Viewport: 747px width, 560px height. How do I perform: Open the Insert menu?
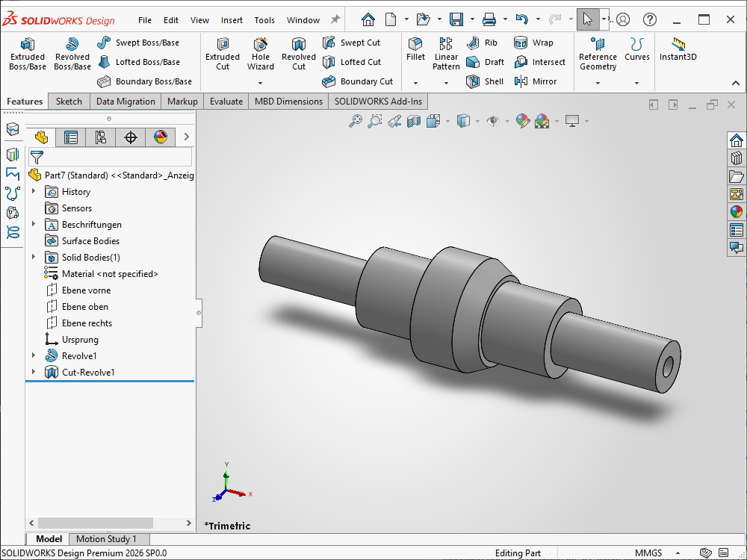click(232, 20)
